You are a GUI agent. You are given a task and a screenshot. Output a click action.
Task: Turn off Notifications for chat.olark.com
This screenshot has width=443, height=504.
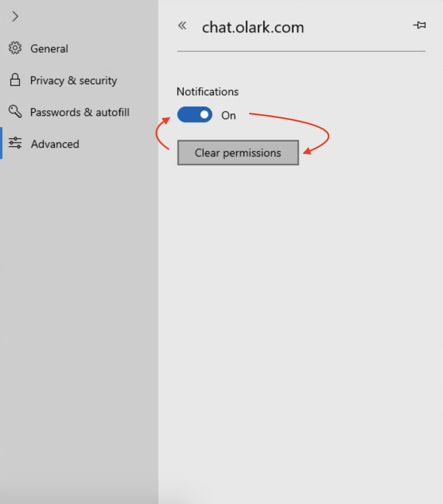(194, 114)
